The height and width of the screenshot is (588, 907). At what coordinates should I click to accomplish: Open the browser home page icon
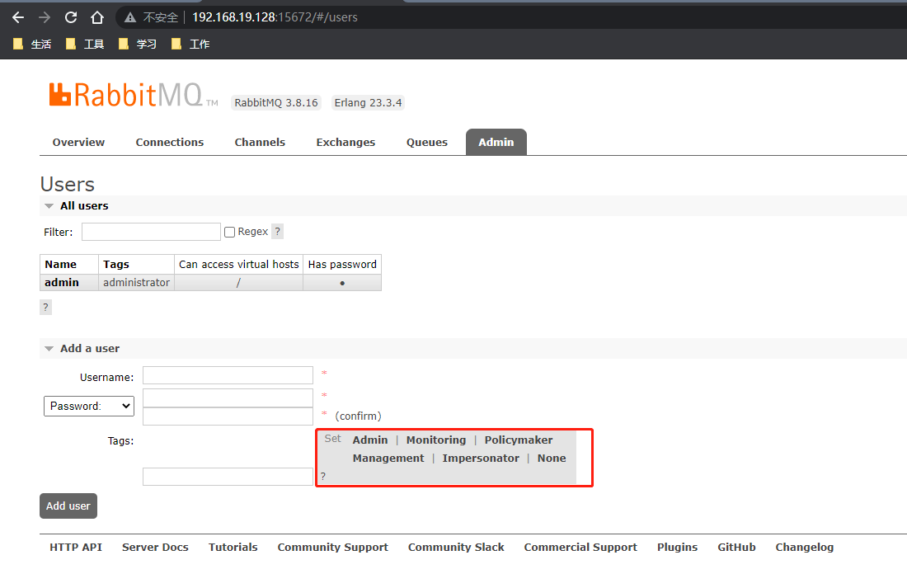97,17
